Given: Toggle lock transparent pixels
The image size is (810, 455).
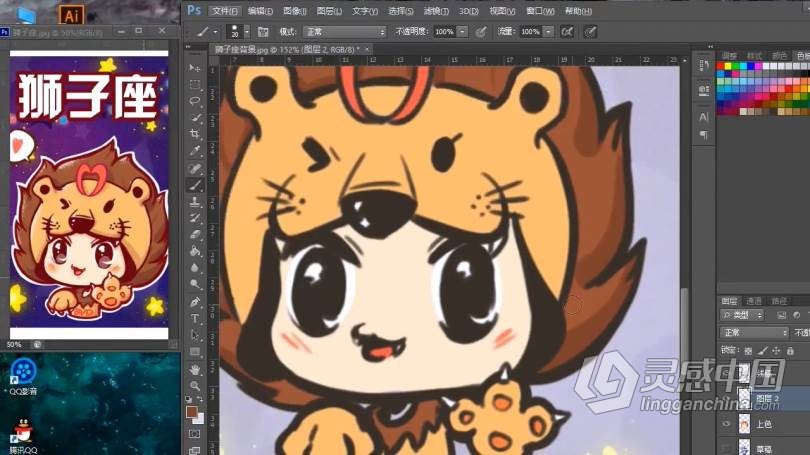Looking at the screenshot, I should (x=748, y=351).
